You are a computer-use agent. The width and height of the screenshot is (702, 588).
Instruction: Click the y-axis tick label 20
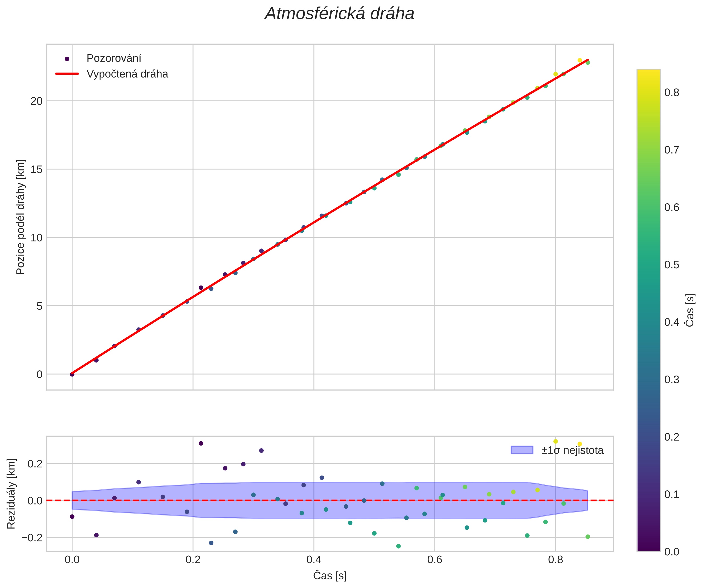pyautogui.click(x=37, y=101)
